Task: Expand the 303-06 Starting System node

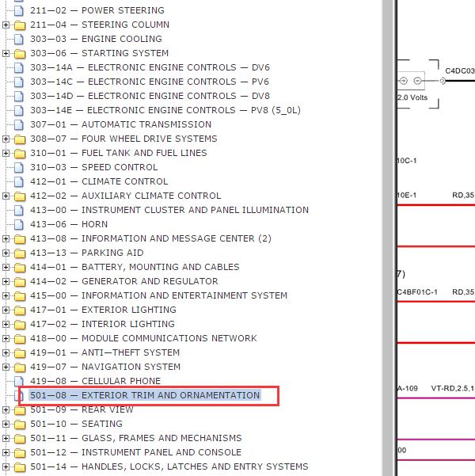Action: [6, 53]
